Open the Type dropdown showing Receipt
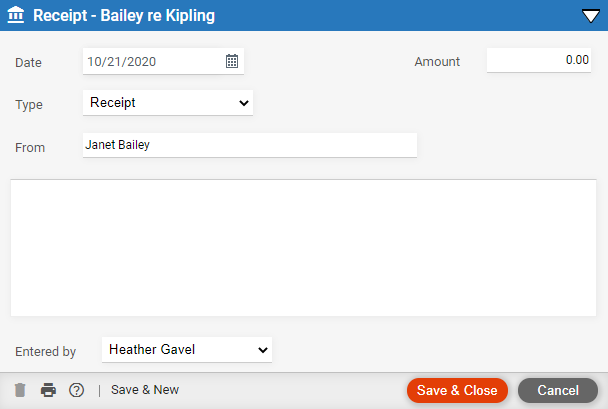Image resolution: width=608 pixels, height=409 pixels. [x=168, y=103]
